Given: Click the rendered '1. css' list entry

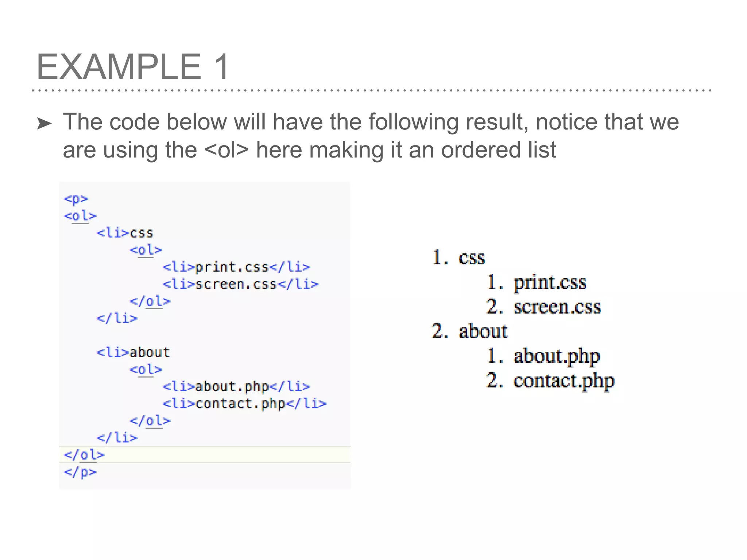Looking at the screenshot, I should pos(458,258).
